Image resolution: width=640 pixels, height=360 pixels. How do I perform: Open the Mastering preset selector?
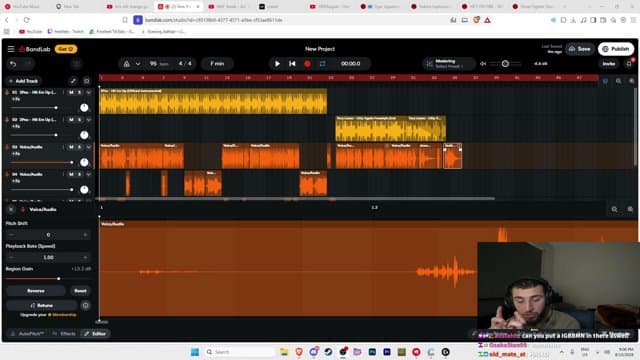[x=449, y=64]
